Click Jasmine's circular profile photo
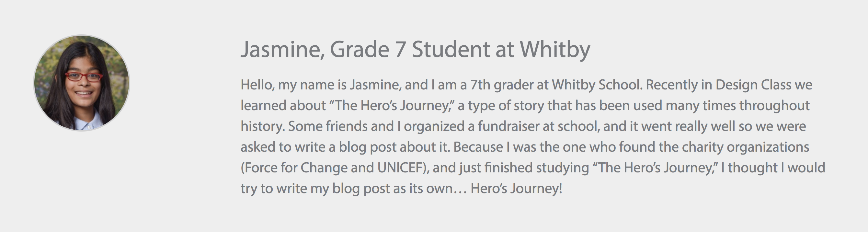868x232 pixels. [82, 83]
